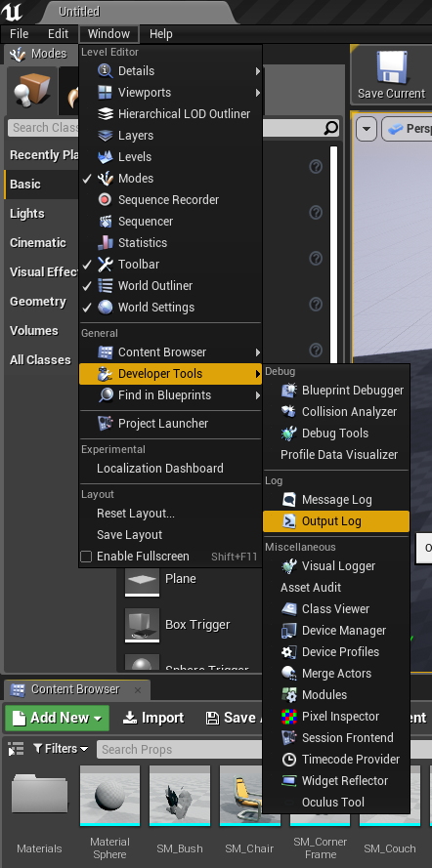Click the Search Props input field
The image size is (432, 868).
pos(180,750)
